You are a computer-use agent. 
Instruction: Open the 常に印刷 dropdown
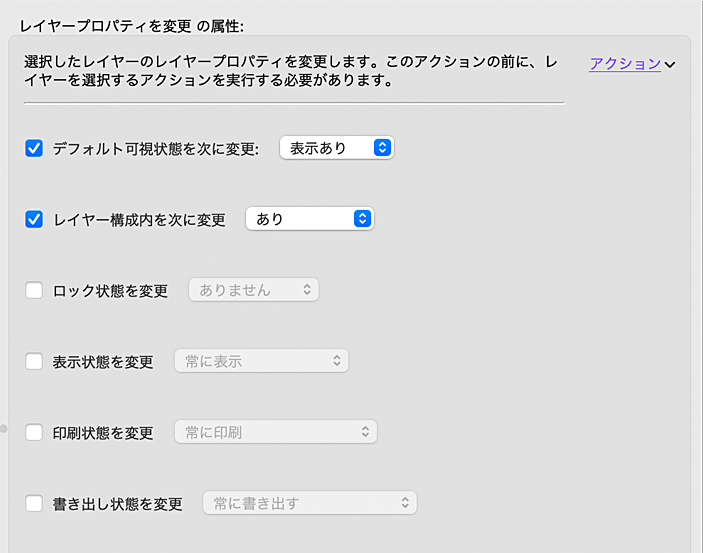point(275,432)
